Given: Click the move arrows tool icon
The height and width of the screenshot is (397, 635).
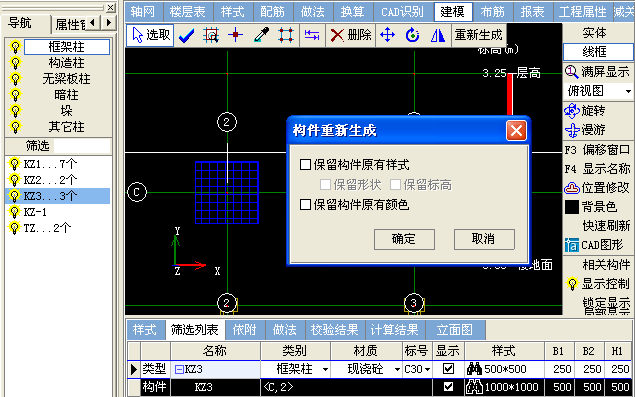Looking at the screenshot, I should [x=388, y=35].
